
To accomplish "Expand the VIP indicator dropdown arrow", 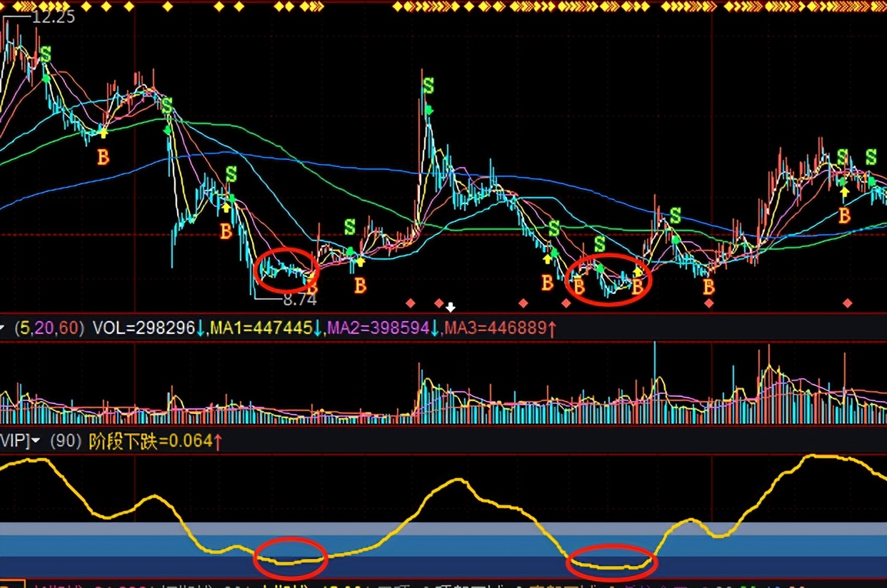I will tap(35, 442).
